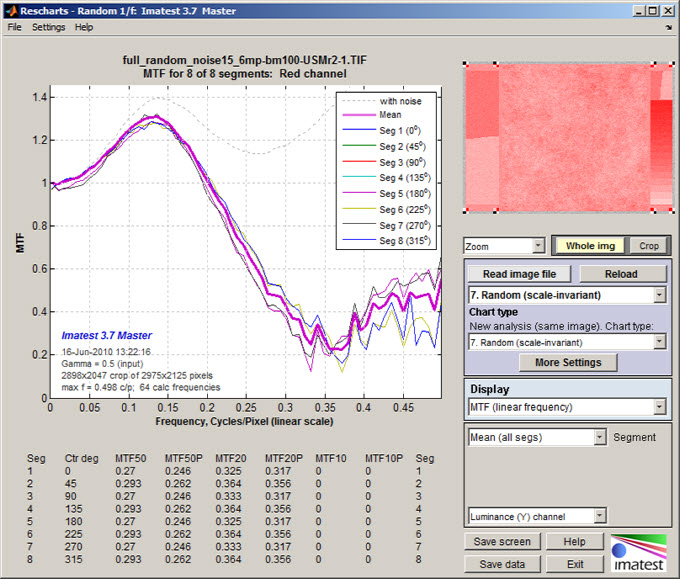The width and height of the screenshot is (680, 579).
Task: Click the MATLAB icon in title bar
Action: pyautogui.click(x=12, y=10)
